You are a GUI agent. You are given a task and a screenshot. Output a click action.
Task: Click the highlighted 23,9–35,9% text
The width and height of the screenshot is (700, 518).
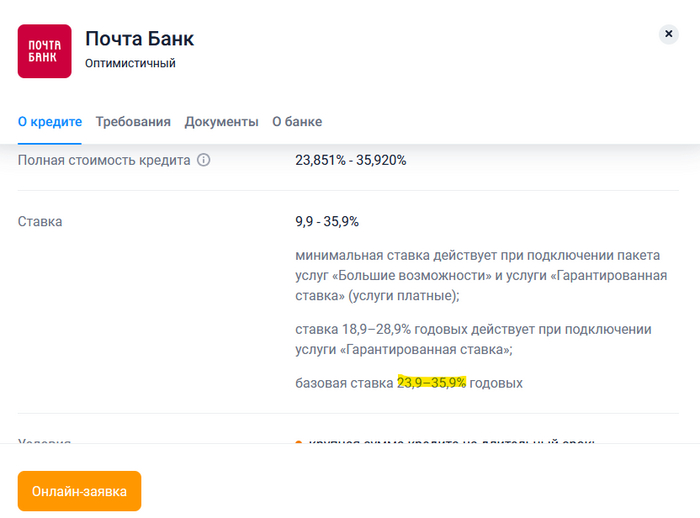pyautogui.click(x=431, y=383)
